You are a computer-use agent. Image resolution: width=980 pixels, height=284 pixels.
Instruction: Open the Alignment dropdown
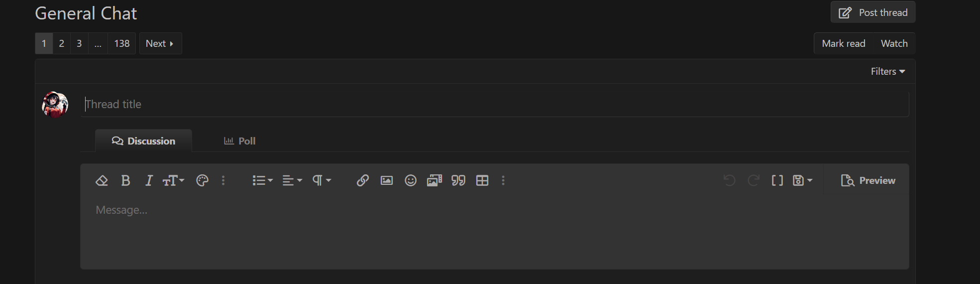292,180
